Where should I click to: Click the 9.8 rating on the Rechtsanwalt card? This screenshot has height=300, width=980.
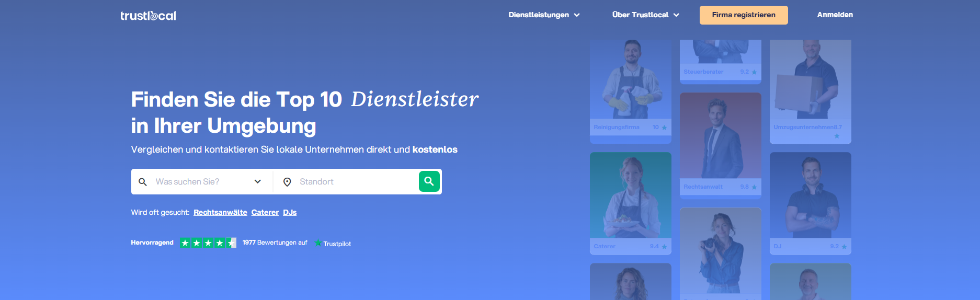[744, 187]
